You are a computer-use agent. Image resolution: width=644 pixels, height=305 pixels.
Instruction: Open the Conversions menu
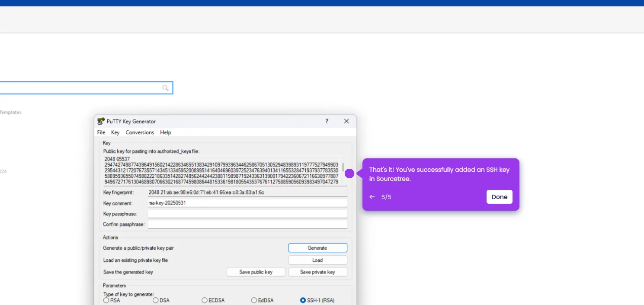click(x=140, y=132)
